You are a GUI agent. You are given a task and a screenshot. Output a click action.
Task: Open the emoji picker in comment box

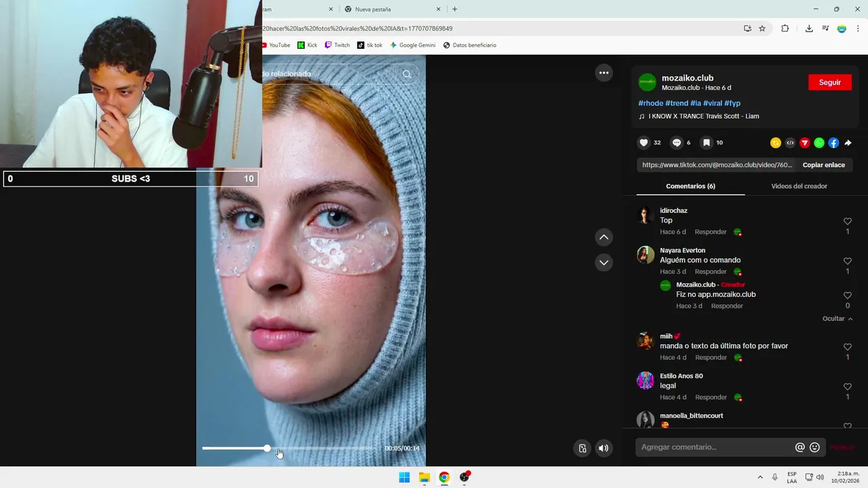coord(815,447)
